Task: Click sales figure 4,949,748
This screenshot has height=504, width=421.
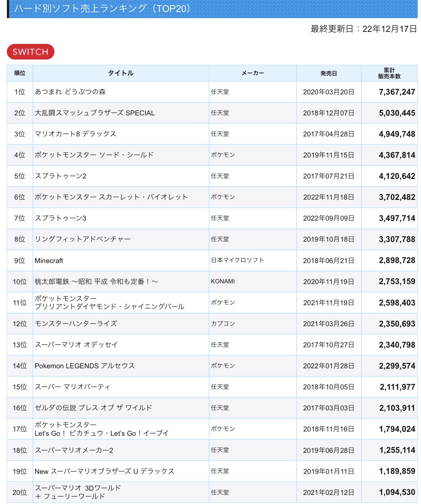Action: pyautogui.click(x=397, y=134)
